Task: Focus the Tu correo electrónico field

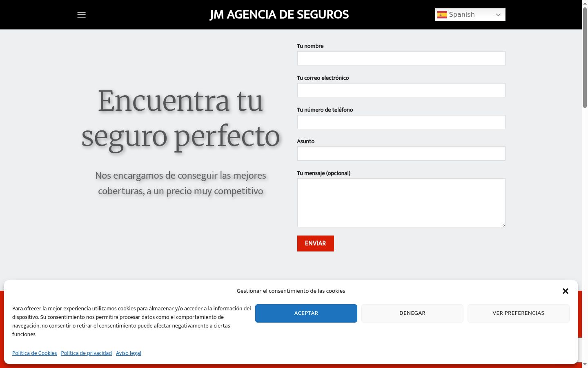Action: [x=401, y=90]
